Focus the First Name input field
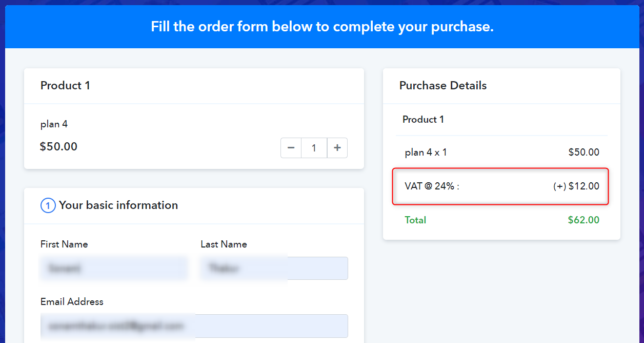 click(x=114, y=268)
